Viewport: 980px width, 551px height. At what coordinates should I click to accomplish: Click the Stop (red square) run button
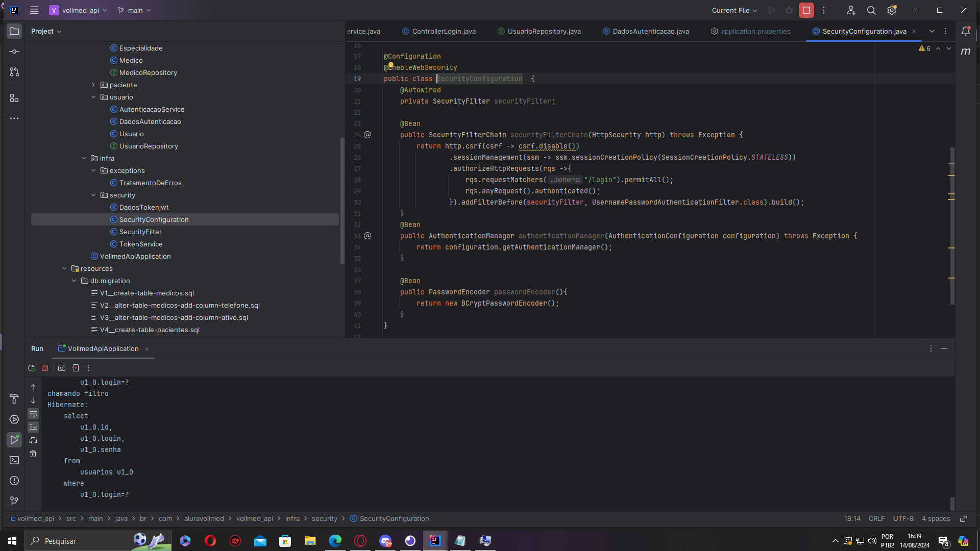point(45,368)
